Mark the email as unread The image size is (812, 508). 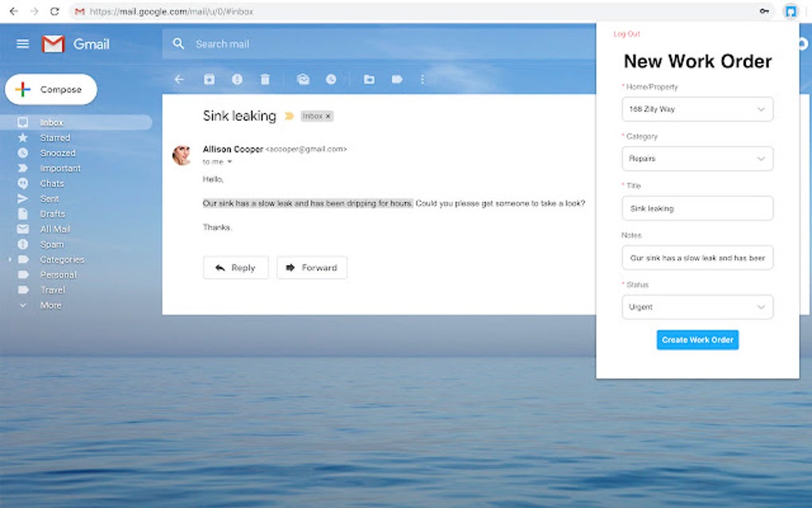[303, 80]
